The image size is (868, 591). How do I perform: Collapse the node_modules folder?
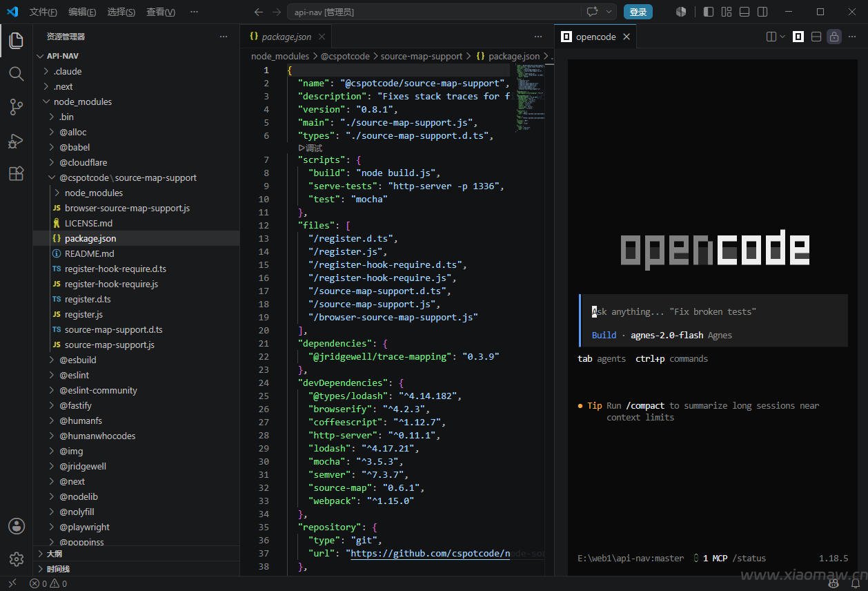[137, 101]
